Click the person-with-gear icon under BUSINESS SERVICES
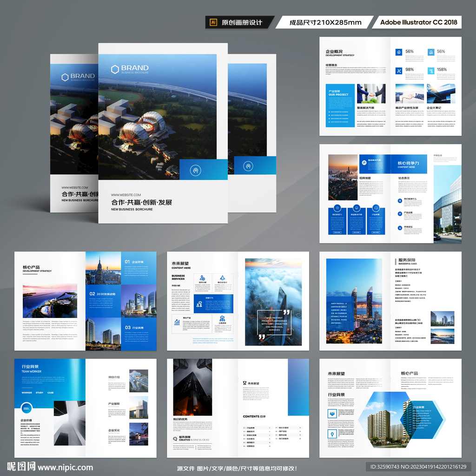 click(x=202, y=278)
